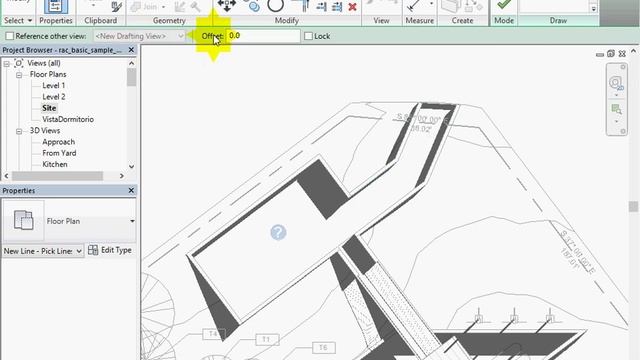Click the Clipboard panel label
This screenshot has height=360, width=640.
pos(100,20)
